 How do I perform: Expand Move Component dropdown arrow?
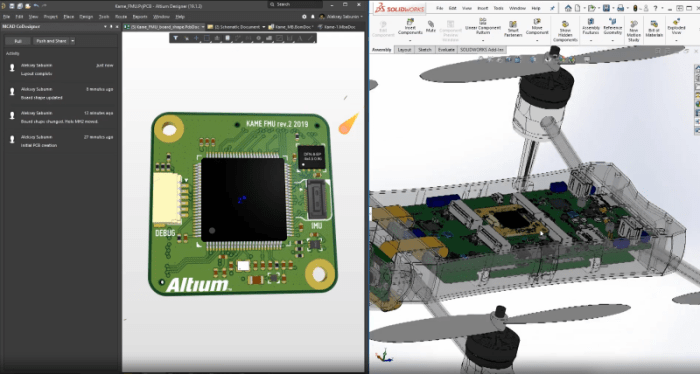coord(537,40)
